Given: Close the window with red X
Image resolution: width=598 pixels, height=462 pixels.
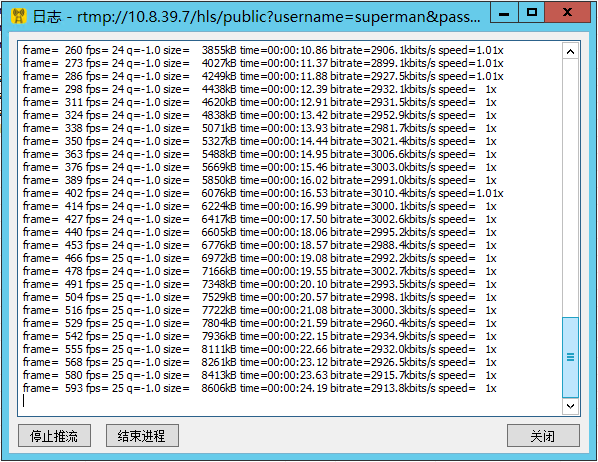Looking at the screenshot, I should 567,13.
